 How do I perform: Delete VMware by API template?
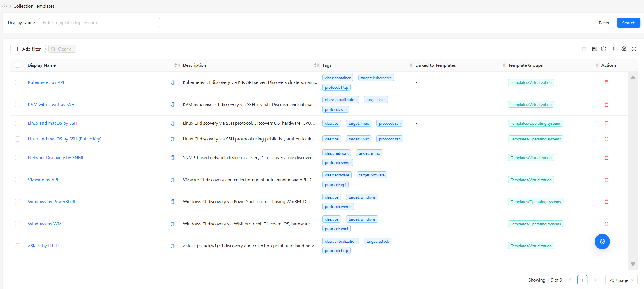(607, 180)
